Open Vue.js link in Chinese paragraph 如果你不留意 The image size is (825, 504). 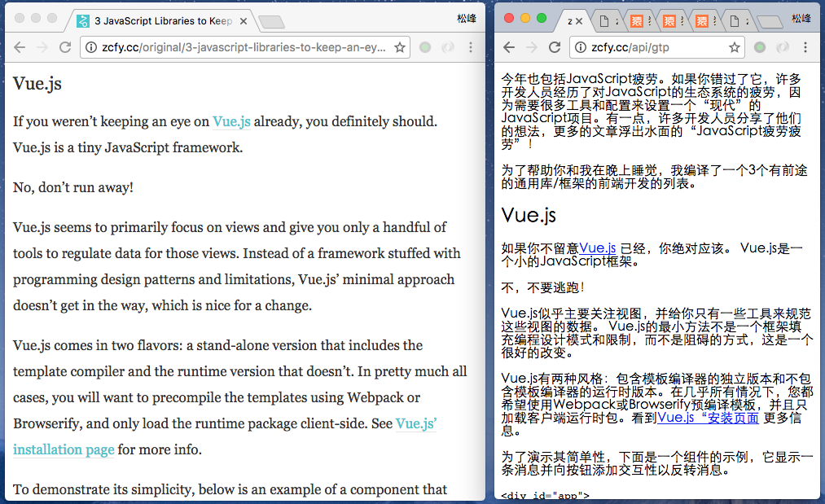597,248
